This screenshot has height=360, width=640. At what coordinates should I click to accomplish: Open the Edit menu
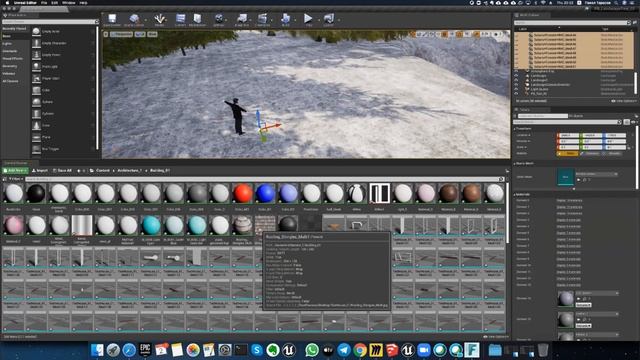55,2
